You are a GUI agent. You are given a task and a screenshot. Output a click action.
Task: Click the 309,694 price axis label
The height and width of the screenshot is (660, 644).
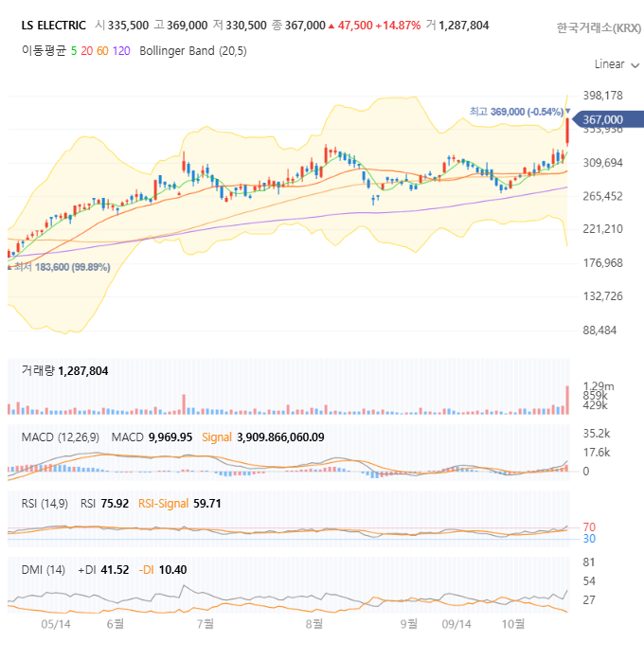(602, 163)
